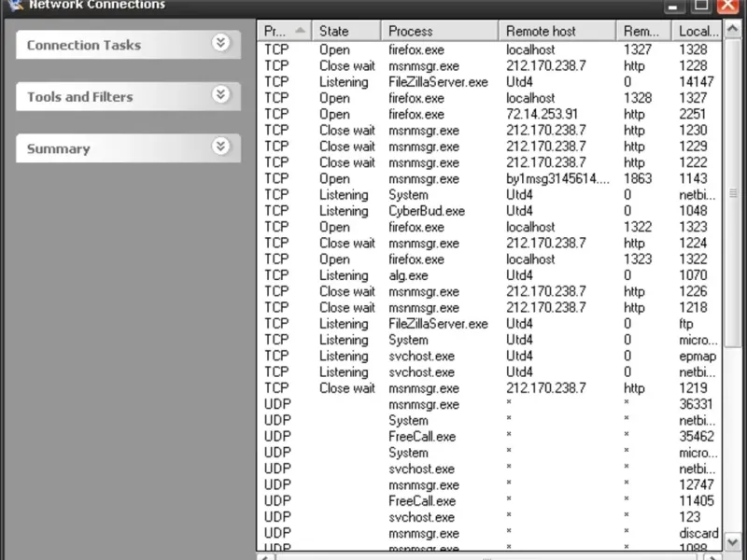Select TCP System row with local micro...
Screen dimensions: 747x560
(x=489, y=340)
